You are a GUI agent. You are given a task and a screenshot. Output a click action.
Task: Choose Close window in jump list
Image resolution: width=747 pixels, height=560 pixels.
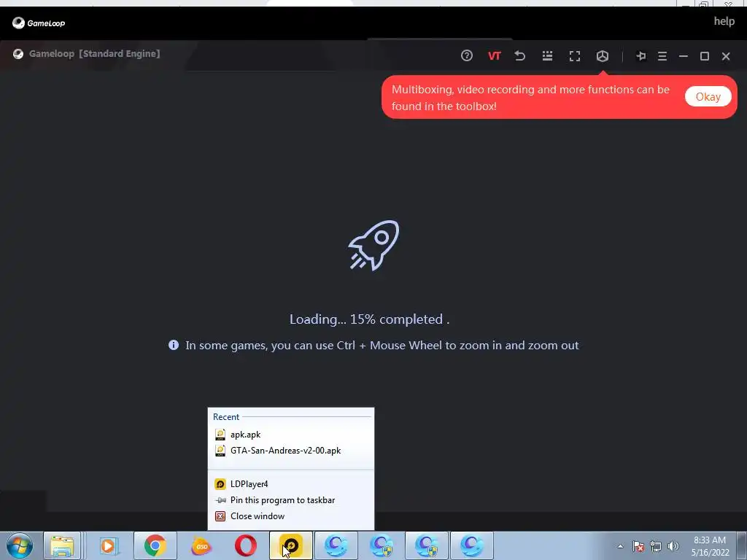pyautogui.click(x=290, y=516)
